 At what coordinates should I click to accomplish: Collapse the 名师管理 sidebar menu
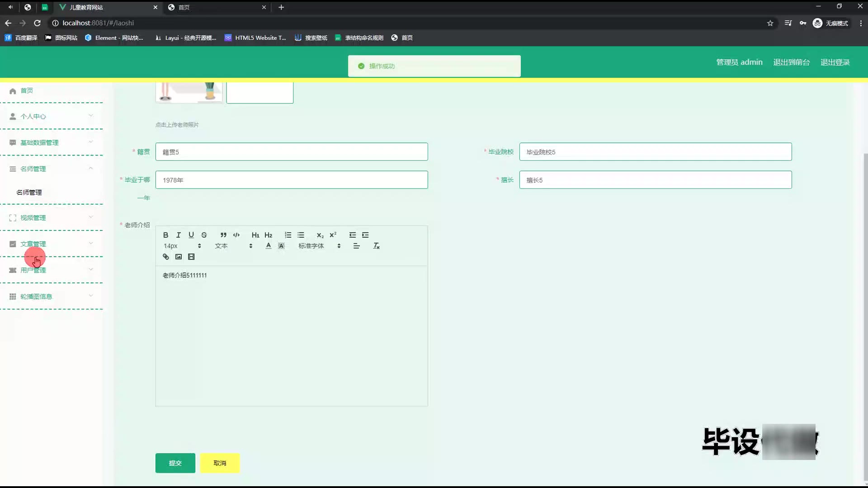[52, 169]
